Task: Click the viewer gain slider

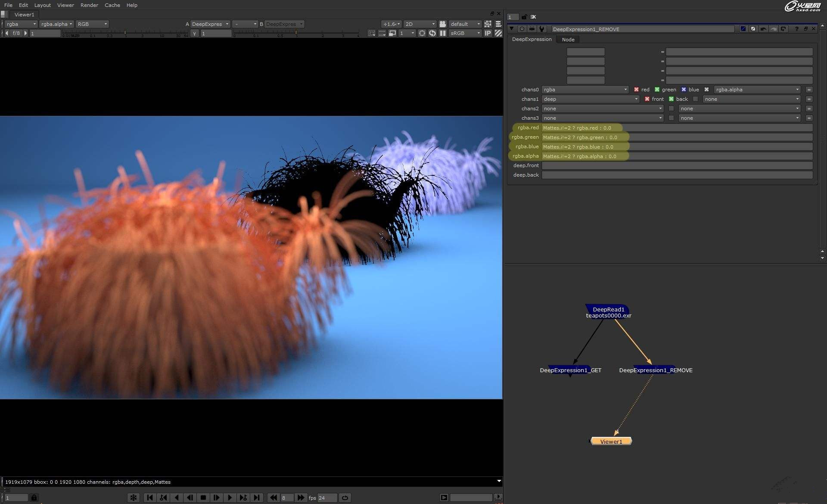Action: [x=125, y=32]
